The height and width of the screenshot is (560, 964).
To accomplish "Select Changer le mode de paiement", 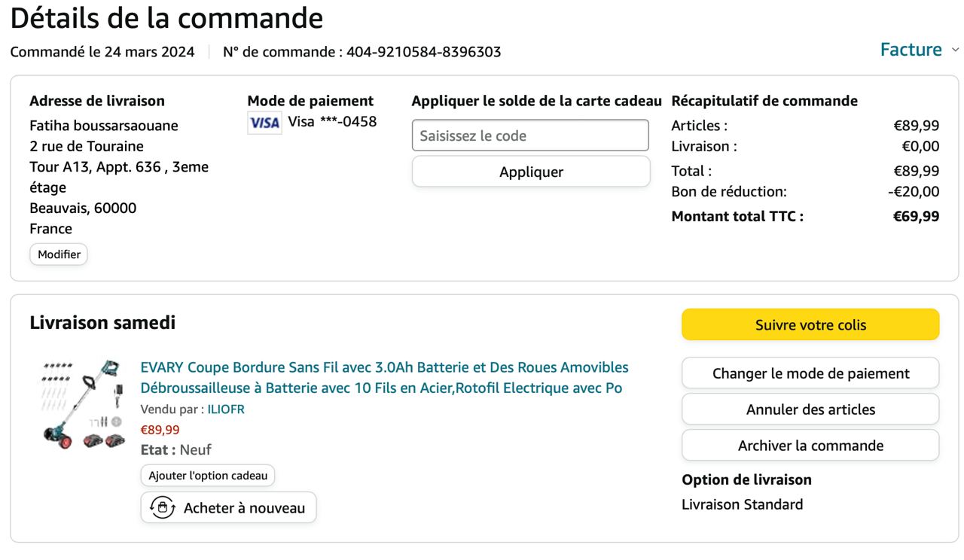I will (x=810, y=373).
